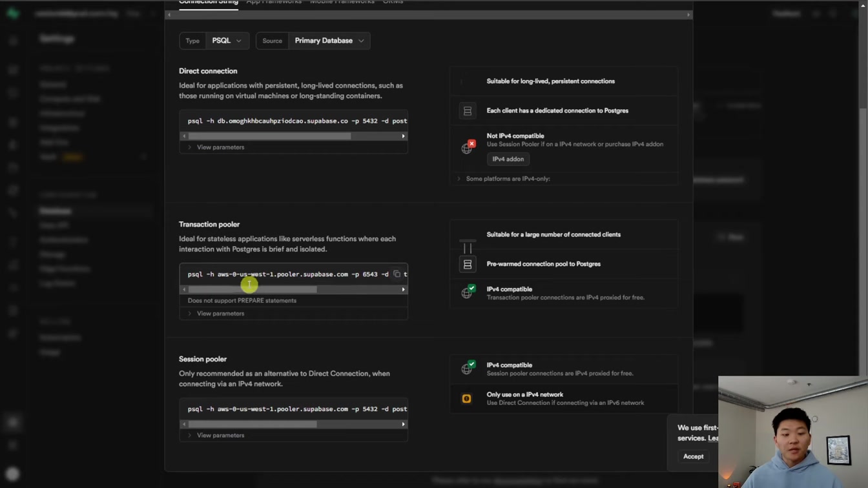
Task: Click the yellow warning icon for IPv4 network
Action: click(x=466, y=399)
